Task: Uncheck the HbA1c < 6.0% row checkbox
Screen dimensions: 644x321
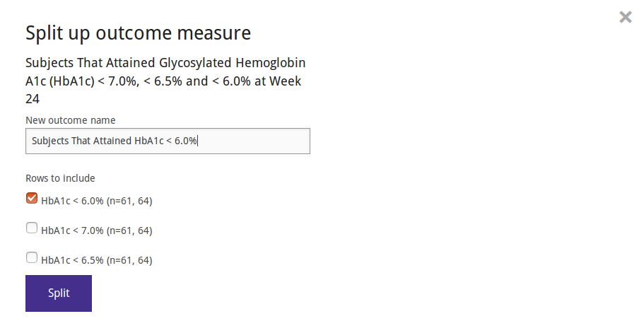Action: click(32, 198)
